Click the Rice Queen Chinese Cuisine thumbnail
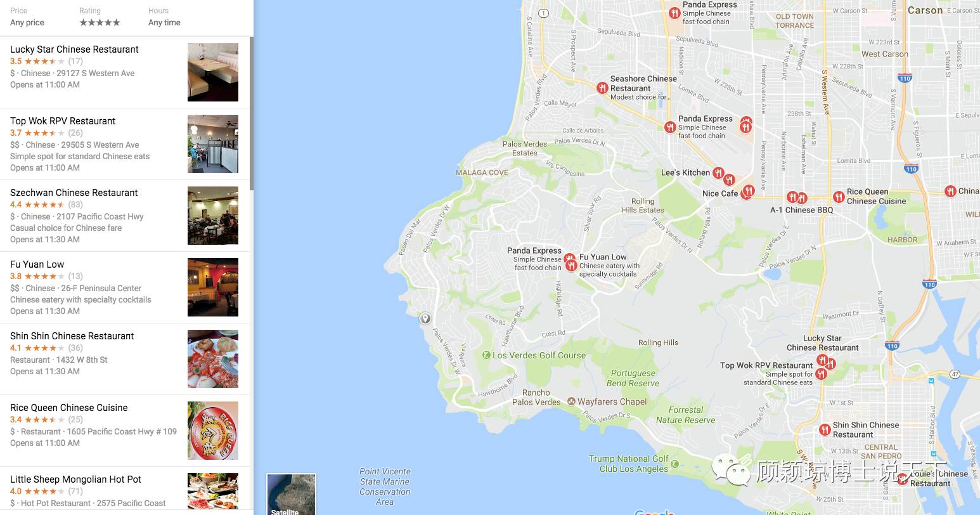 (213, 431)
